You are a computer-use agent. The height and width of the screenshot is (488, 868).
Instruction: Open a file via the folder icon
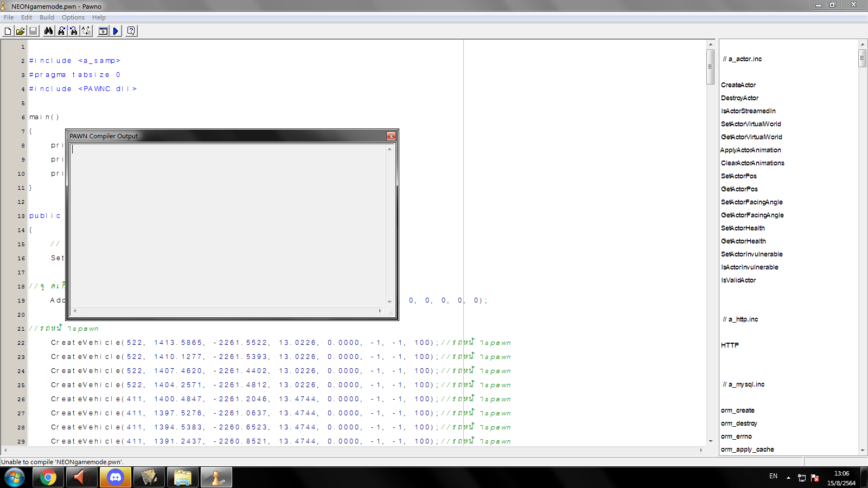pos(20,31)
